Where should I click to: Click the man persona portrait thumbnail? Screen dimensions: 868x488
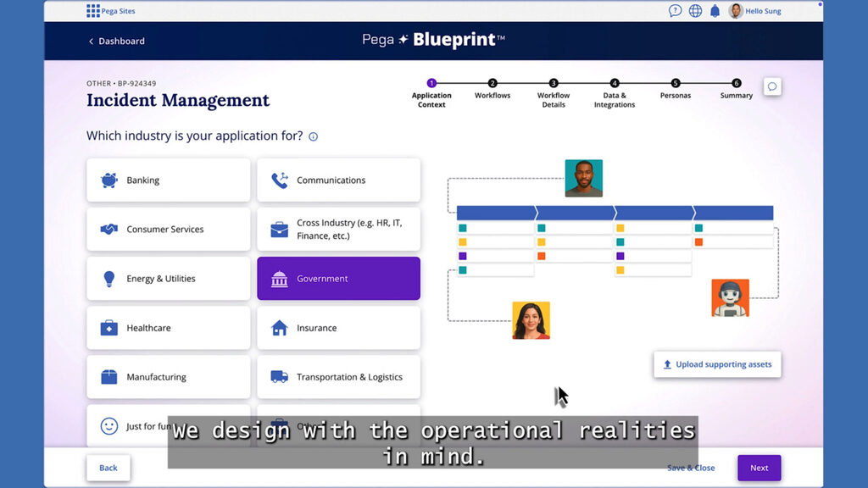pyautogui.click(x=583, y=178)
